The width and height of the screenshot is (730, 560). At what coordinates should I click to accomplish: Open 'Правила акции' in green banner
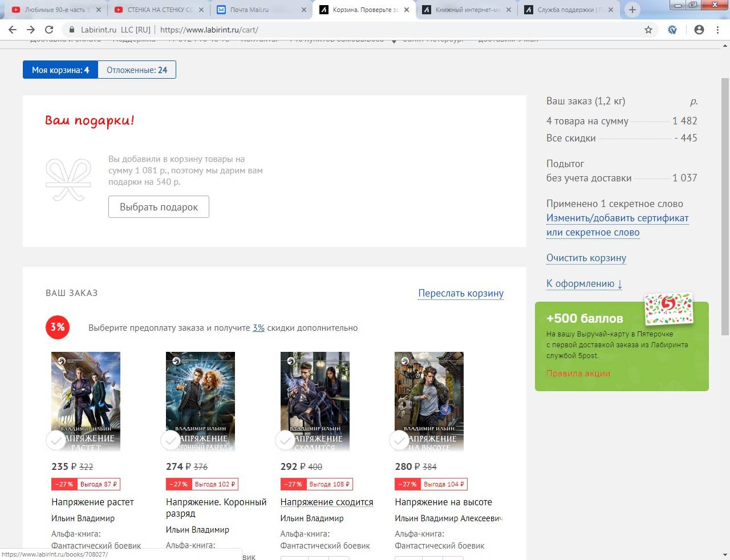[x=578, y=374]
